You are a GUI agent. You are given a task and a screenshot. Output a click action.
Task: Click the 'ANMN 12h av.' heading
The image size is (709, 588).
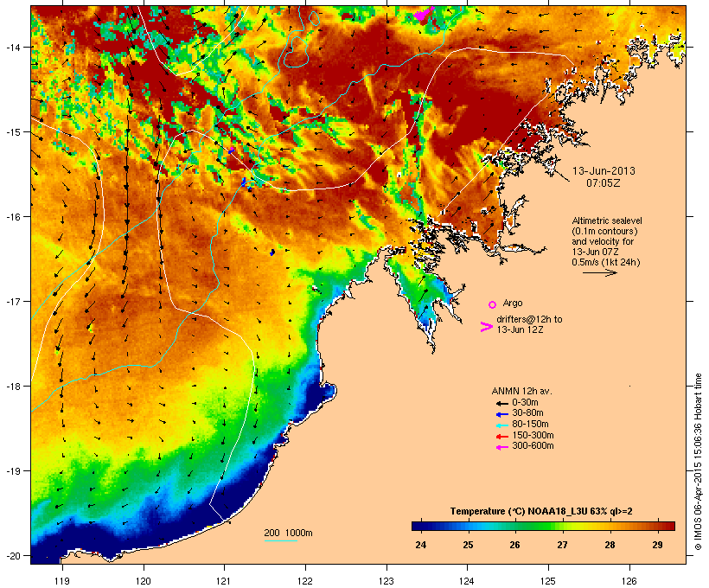coord(521,391)
